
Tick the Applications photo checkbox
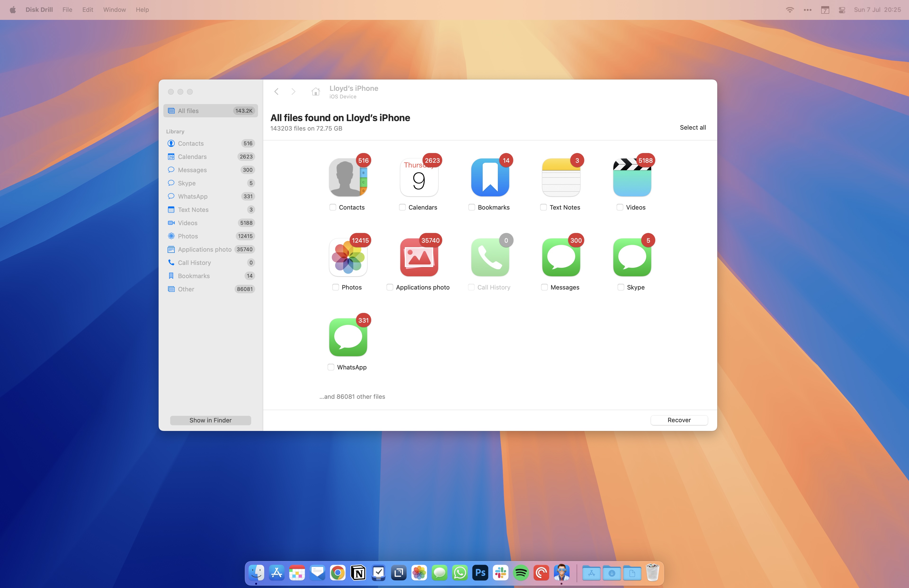[390, 287]
